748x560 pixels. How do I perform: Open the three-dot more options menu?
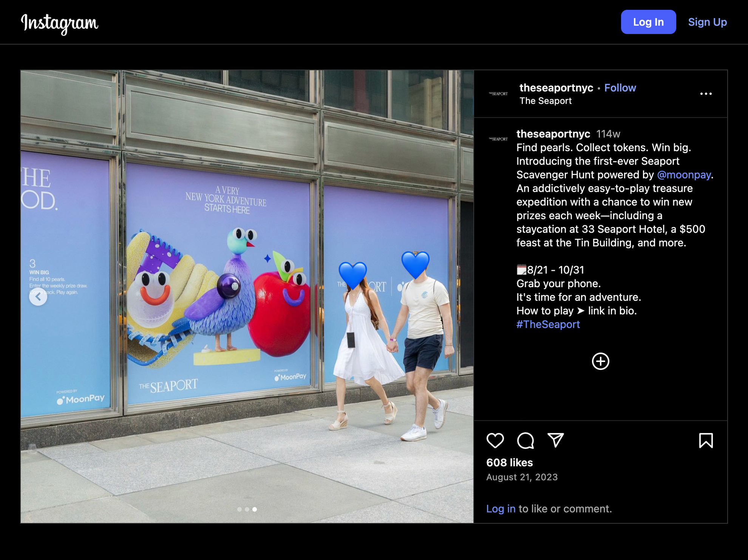(x=706, y=94)
